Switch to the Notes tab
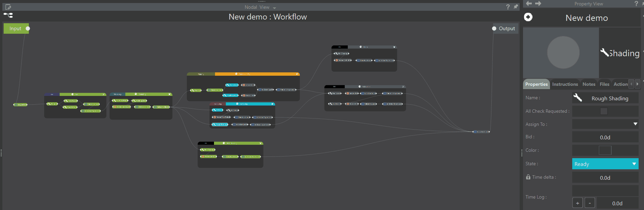 click(589, 84)
